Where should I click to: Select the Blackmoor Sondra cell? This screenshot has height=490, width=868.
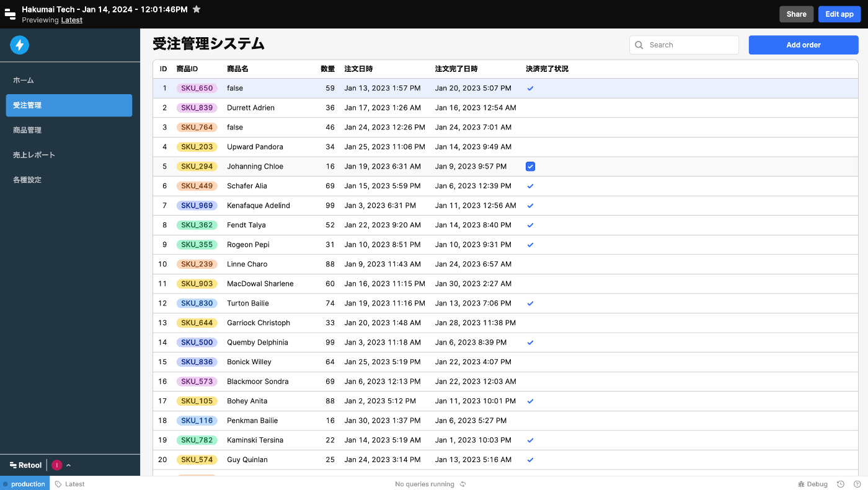click(257, 381)
